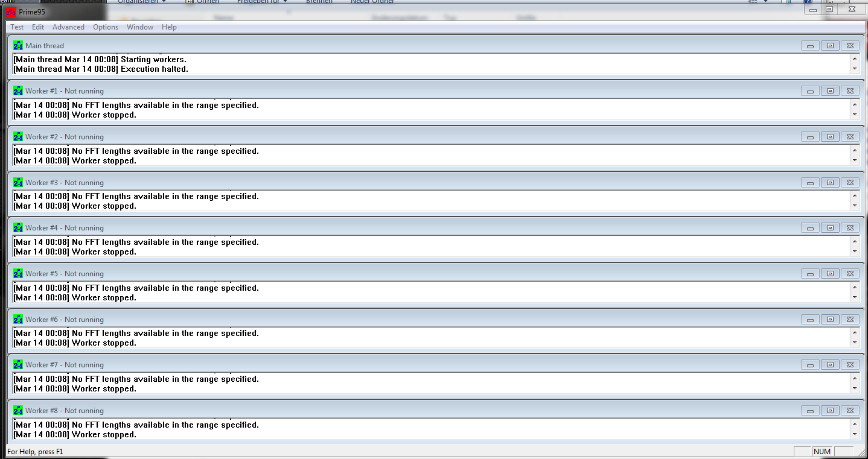Click scroll up arrow in Worker #3 log
This screenshot has width=868, height=459.
(855, 195)
